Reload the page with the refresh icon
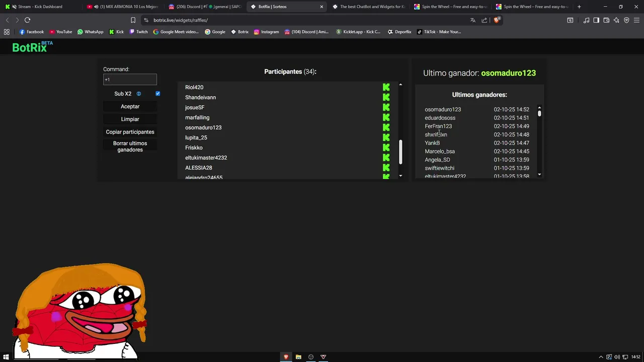This screenshot has height=362, width=644. pos(27,20)
